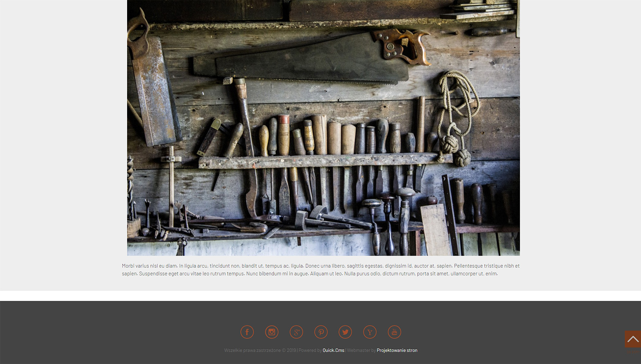Open the 'Projektowanie stron' link

coord(397,350)
